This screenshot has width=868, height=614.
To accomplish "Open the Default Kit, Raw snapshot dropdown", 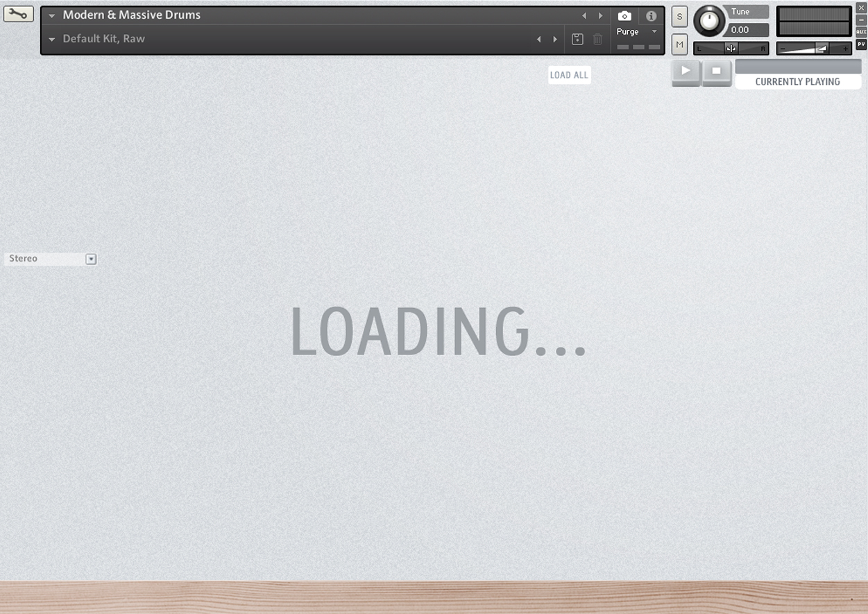I will [x=51, y=40].
